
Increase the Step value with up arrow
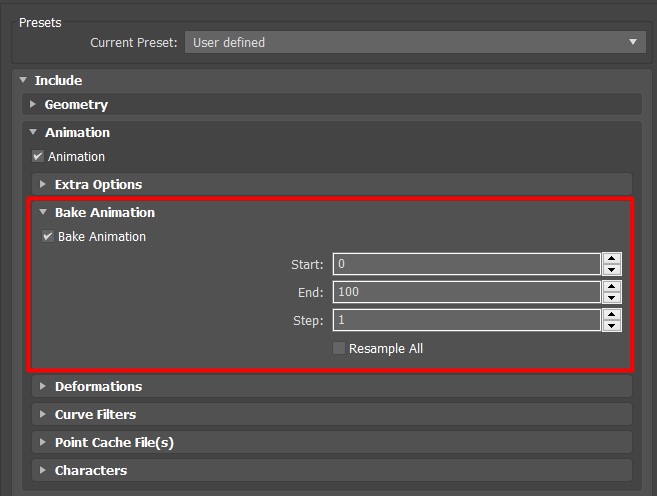coord(612,314)
